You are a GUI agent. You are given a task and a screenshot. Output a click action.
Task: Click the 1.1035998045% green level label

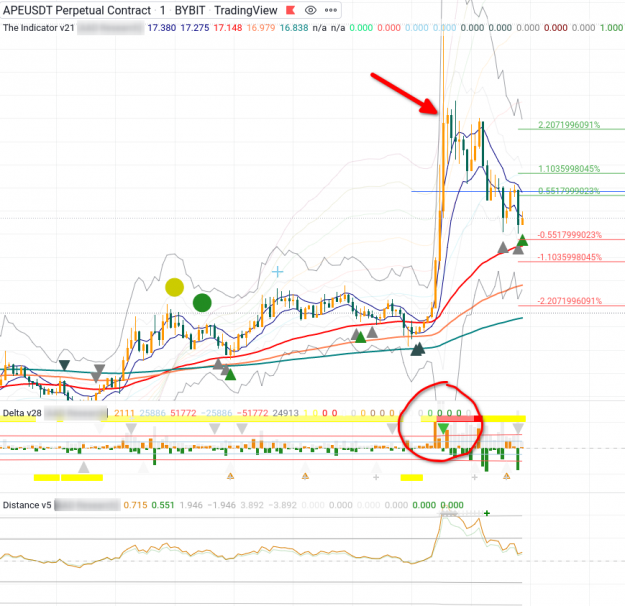pos(569,169)
